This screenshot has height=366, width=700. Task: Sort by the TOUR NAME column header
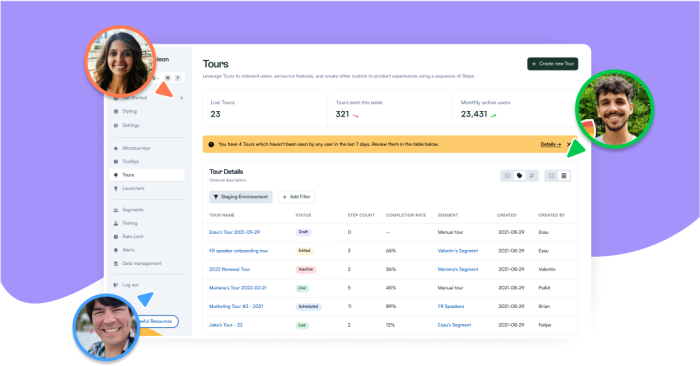221,215
